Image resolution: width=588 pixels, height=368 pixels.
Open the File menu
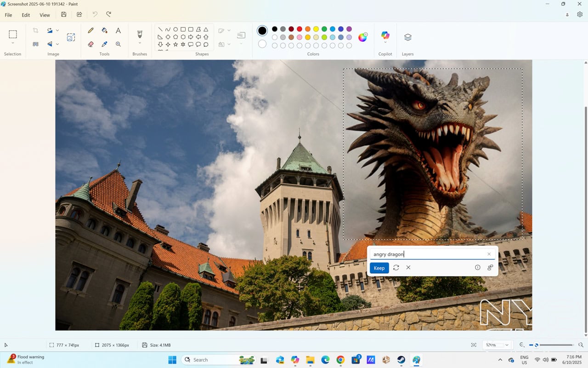[x=8, y=15]
